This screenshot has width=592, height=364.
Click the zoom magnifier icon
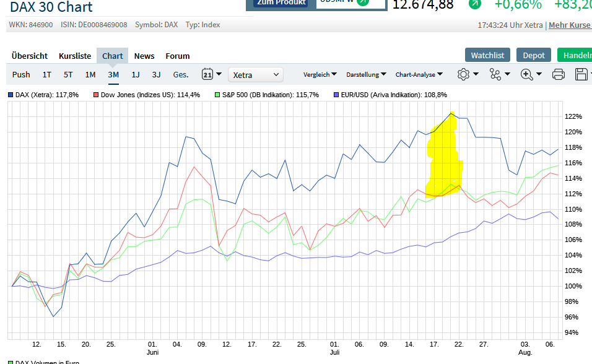(x=526, y=74)
